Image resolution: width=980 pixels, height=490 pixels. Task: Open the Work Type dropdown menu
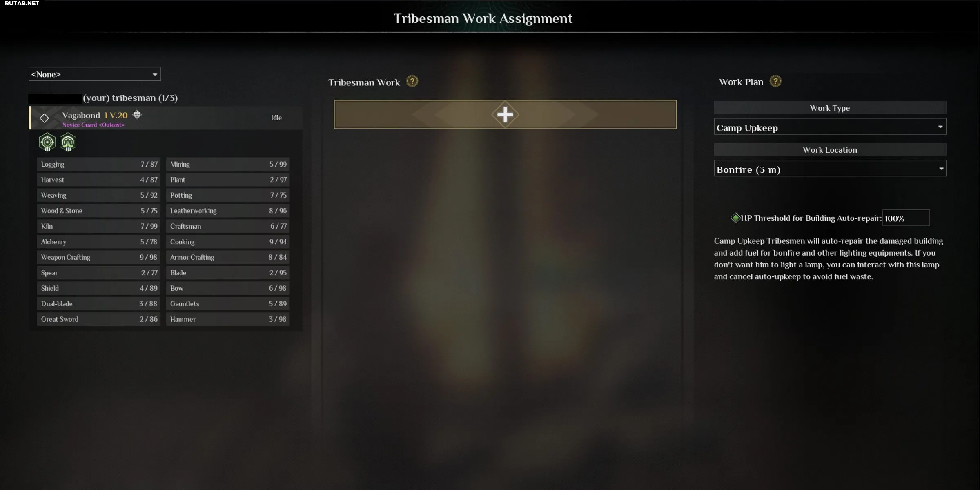[x=830, y=127]
